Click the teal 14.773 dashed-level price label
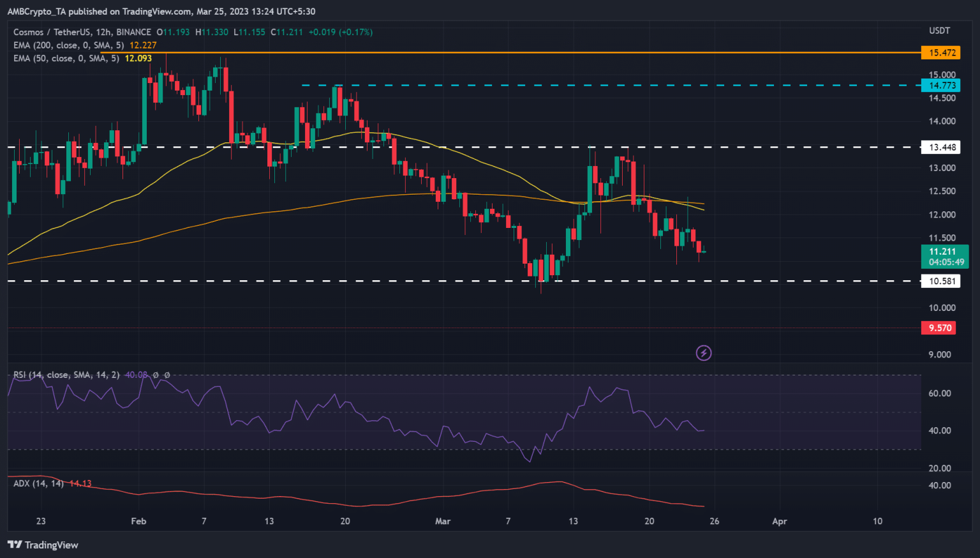Viewport: 980px width, 558px height. pyautogui.click(x=941, y=84)
